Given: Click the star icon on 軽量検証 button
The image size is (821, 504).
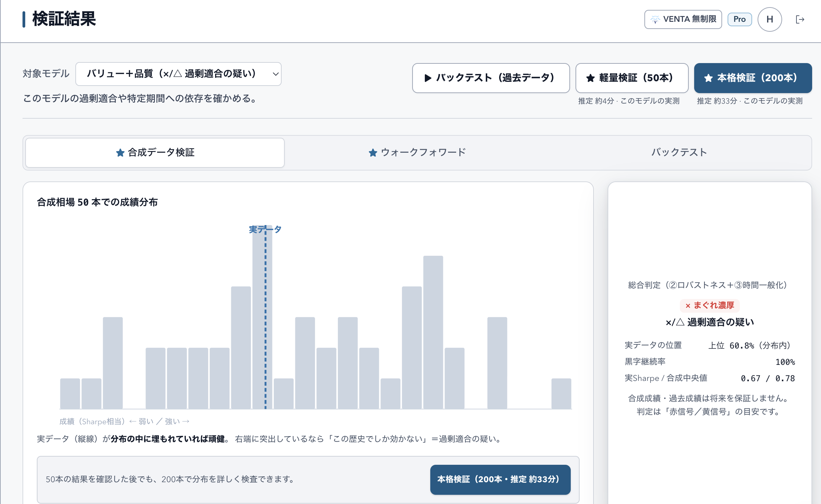Looking at the screenshot, I should pos(590,78).
